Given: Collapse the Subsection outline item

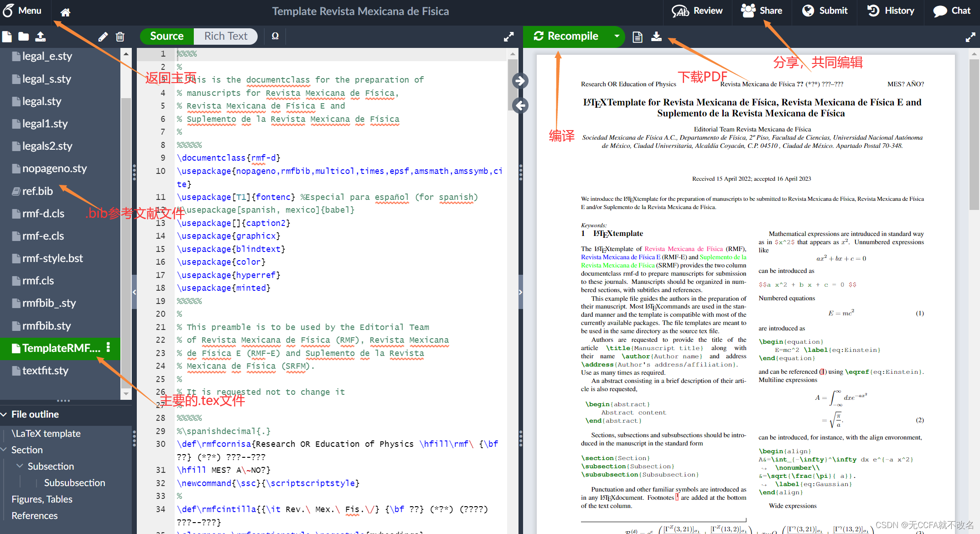Looking at the screenshot, I should [20, 466].
